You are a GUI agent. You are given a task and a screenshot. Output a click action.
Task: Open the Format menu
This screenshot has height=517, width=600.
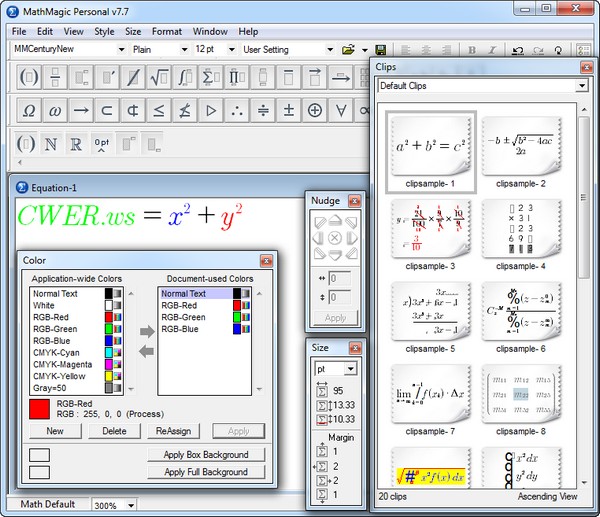pos(167,31)
